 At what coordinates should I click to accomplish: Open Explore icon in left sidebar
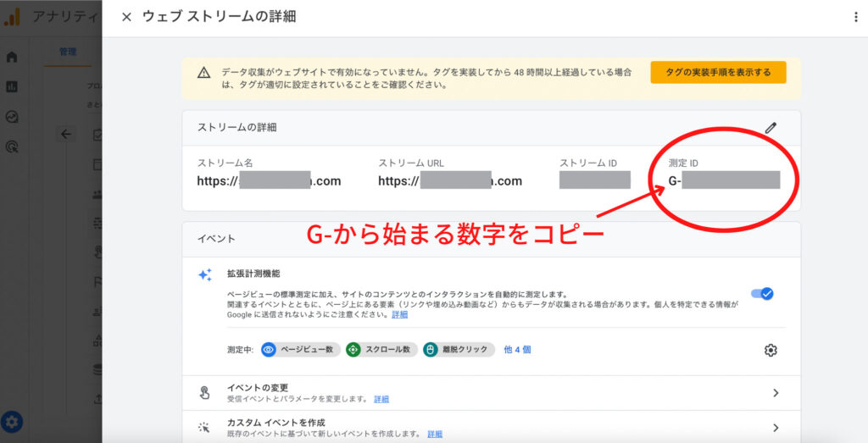pyautogui.click(x=12, y=117)
